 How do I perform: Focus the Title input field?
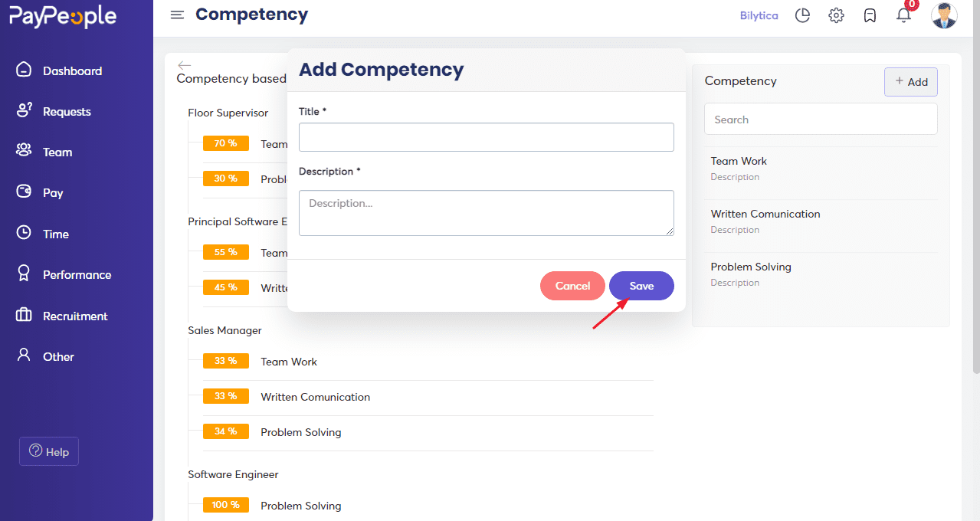point(487,137)
